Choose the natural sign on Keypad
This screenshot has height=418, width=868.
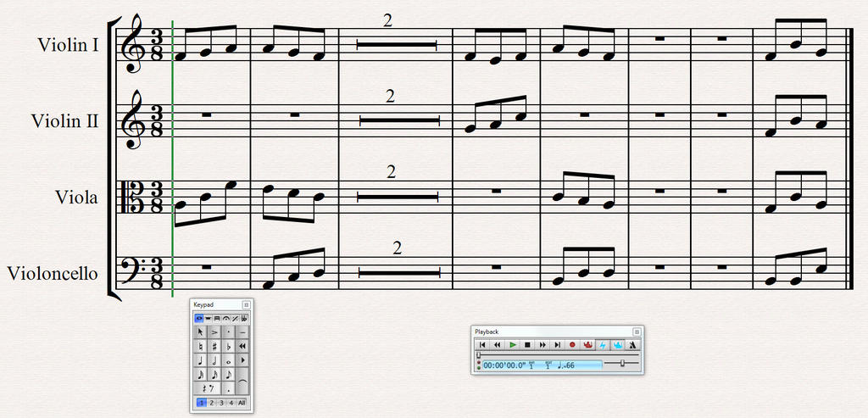(200, 346)
